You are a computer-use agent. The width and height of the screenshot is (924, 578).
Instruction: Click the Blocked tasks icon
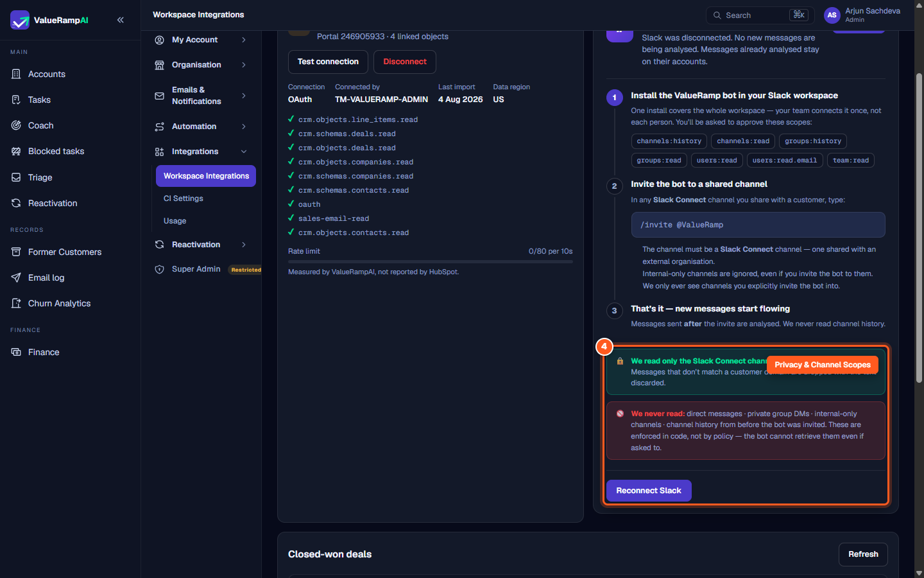pyautogui.click(x=16, y=151)
